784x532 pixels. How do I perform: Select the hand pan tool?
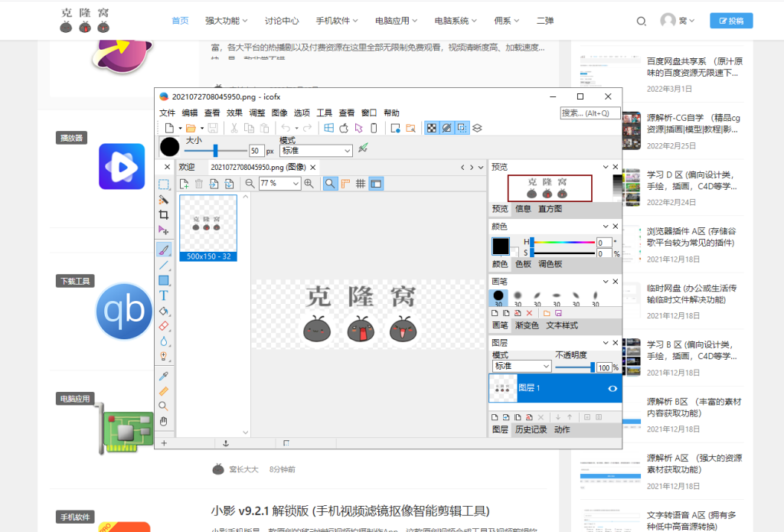164,422
